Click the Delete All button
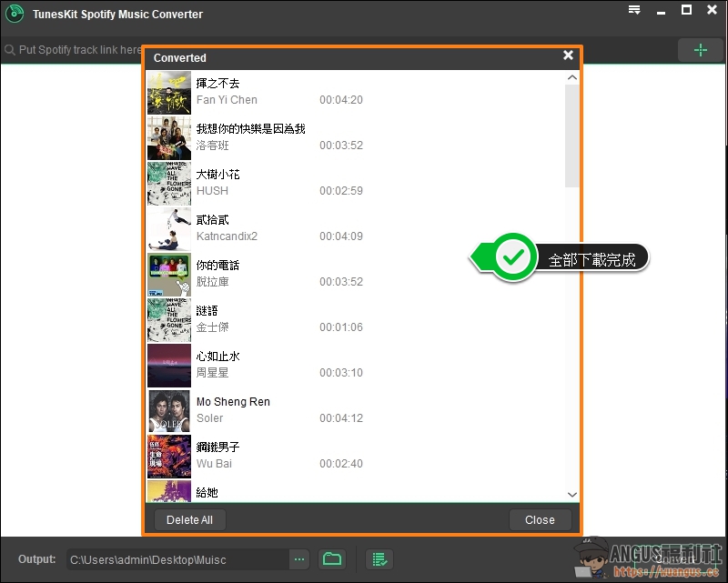 click(x=189, y=520)
